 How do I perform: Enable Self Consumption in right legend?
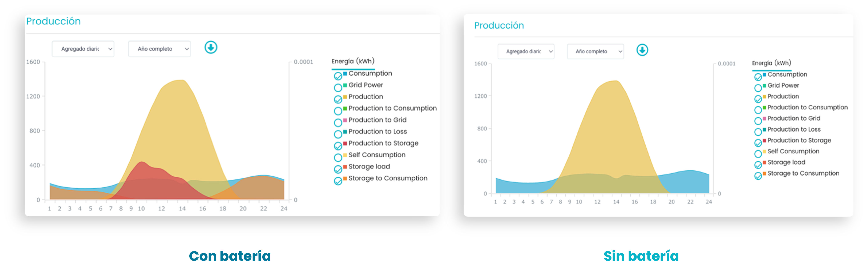(x=758, y=154)
